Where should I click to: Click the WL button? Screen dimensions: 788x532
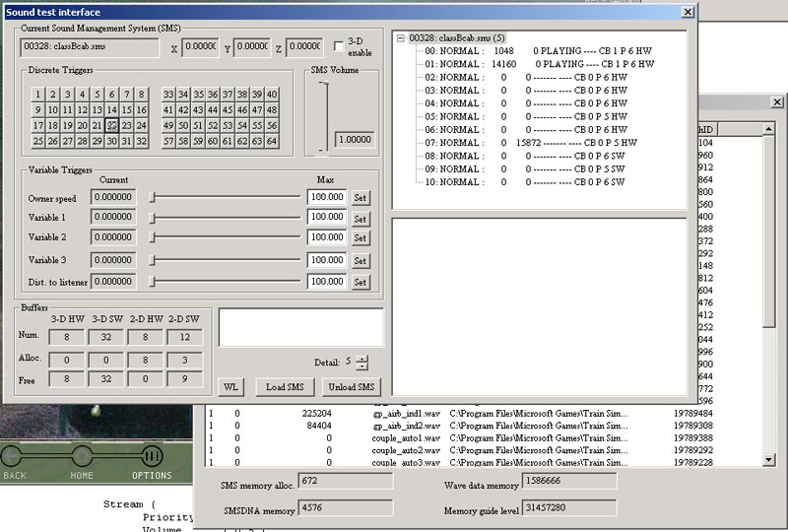point(230,386)
